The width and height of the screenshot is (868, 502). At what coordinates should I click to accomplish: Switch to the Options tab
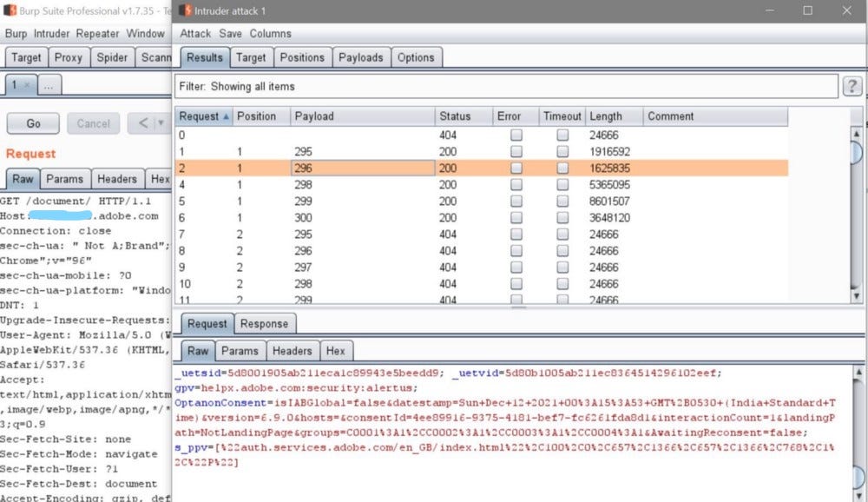pyautogui.click(x=416, y=57)
